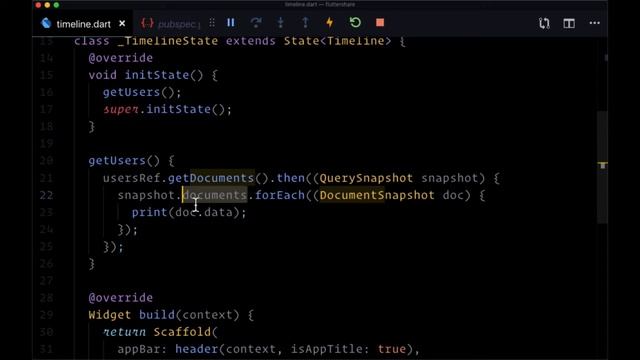Click Widget build(context) declaration

[164, 315]
